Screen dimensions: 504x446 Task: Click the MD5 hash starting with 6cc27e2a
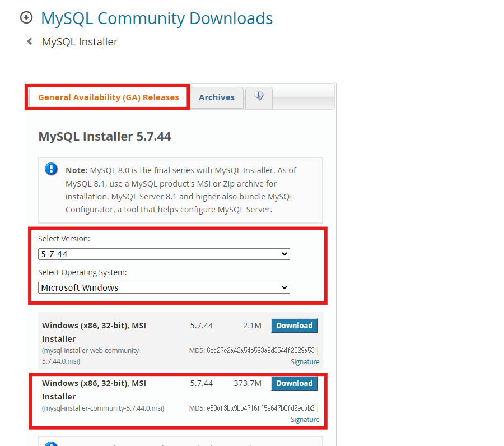click(260, 351)
